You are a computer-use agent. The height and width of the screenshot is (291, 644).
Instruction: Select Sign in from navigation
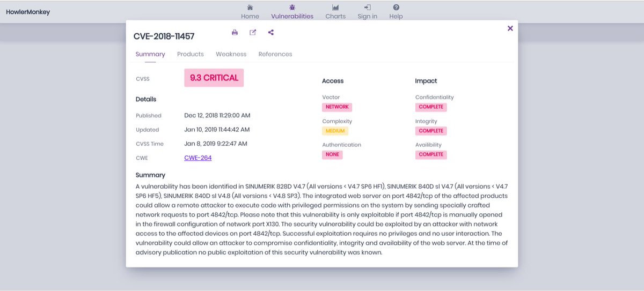[368, 16]
